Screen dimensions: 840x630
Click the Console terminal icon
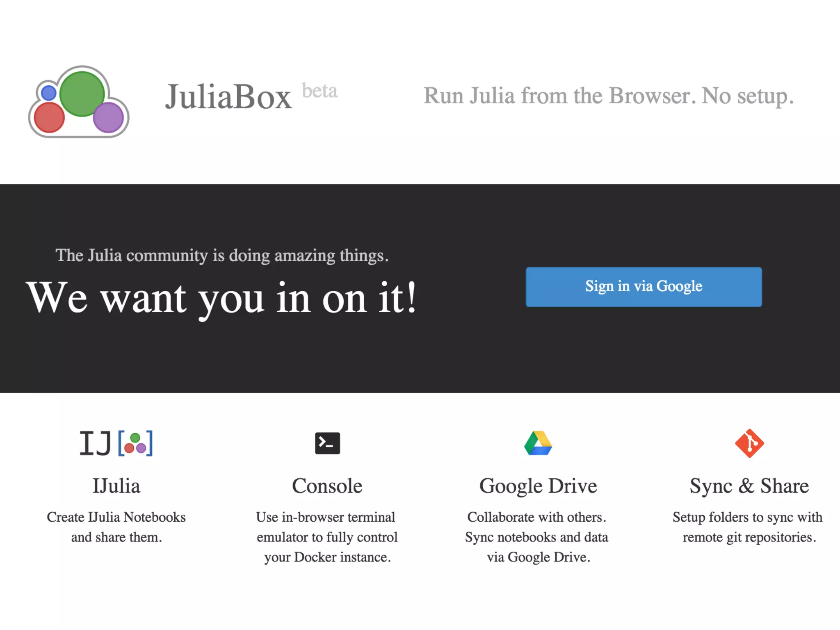327,443
